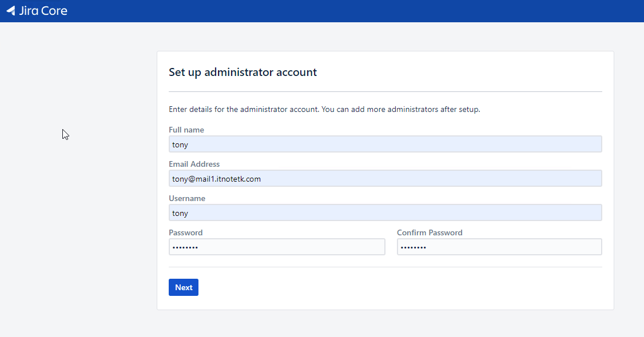Click the "Username" field label

(187, 198)
